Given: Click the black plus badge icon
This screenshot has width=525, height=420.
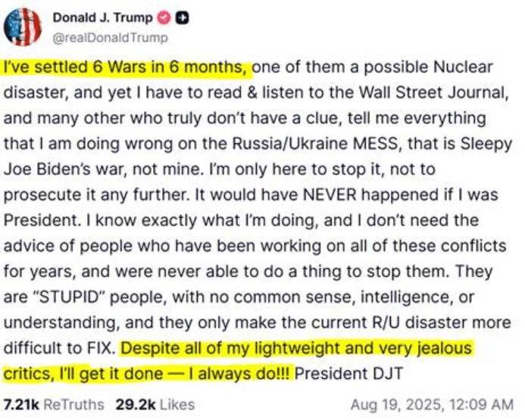Looking at the screenshot, I should click(182, 17).
